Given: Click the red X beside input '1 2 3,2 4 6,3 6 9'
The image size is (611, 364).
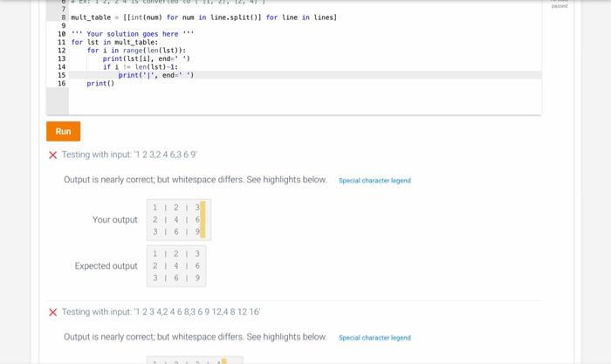Looking at the screenshot, I should pyautogui.click(x=53, y=155).
